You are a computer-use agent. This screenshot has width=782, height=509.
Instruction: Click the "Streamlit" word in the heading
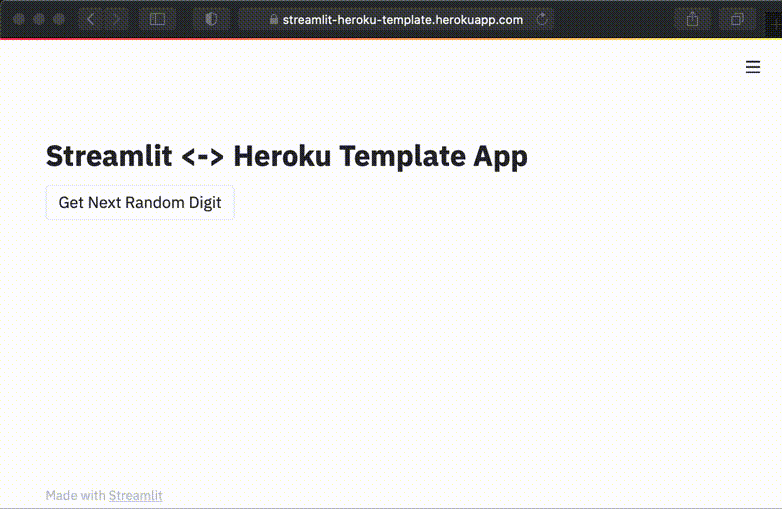[x=110, y=157]
